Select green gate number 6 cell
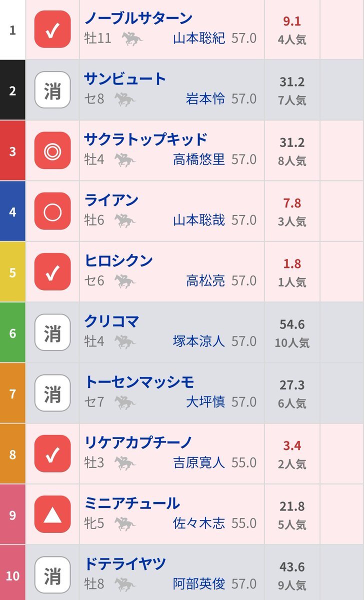Screen dimensions: 364x600 point(12,333)
